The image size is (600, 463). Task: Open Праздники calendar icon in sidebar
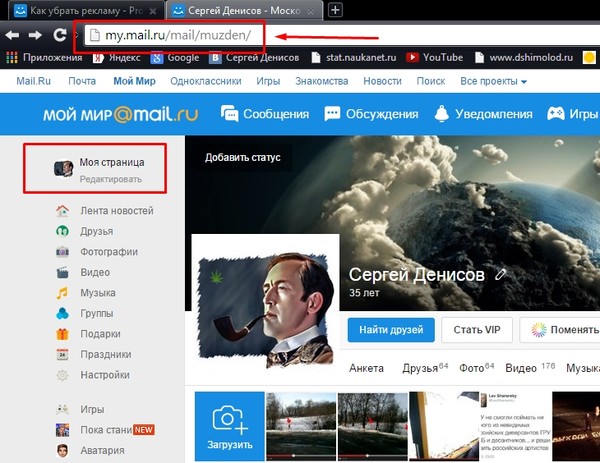(94, 354)
